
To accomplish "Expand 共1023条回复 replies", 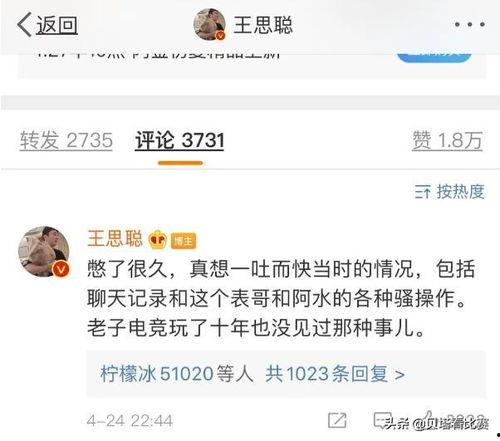I will [335, 374].
